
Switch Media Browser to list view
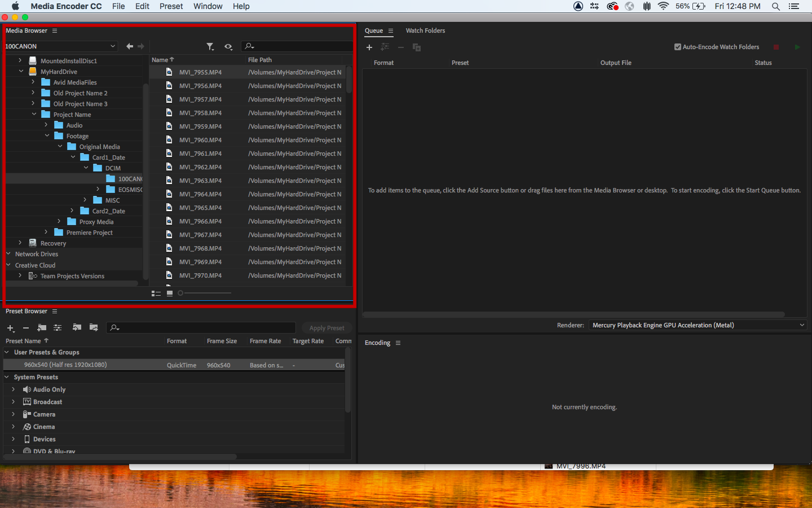pos(156,294)
